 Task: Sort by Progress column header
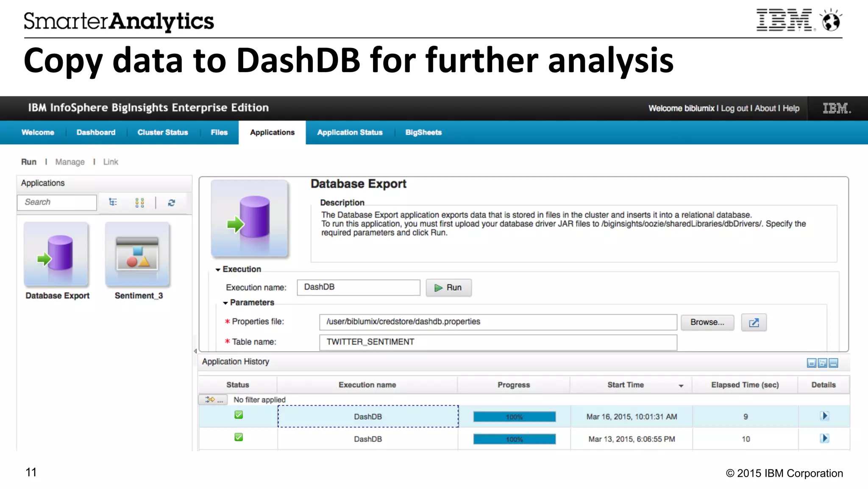(x=514, y=385)
